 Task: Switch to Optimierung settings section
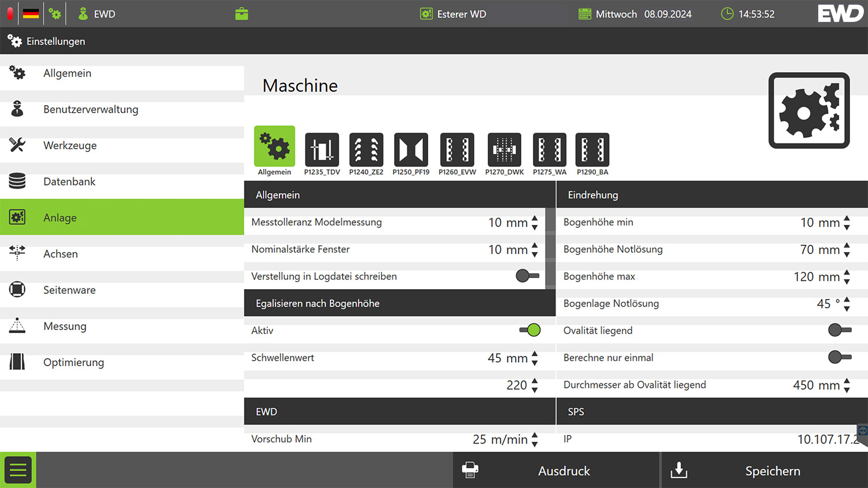[x=73, y=363]
